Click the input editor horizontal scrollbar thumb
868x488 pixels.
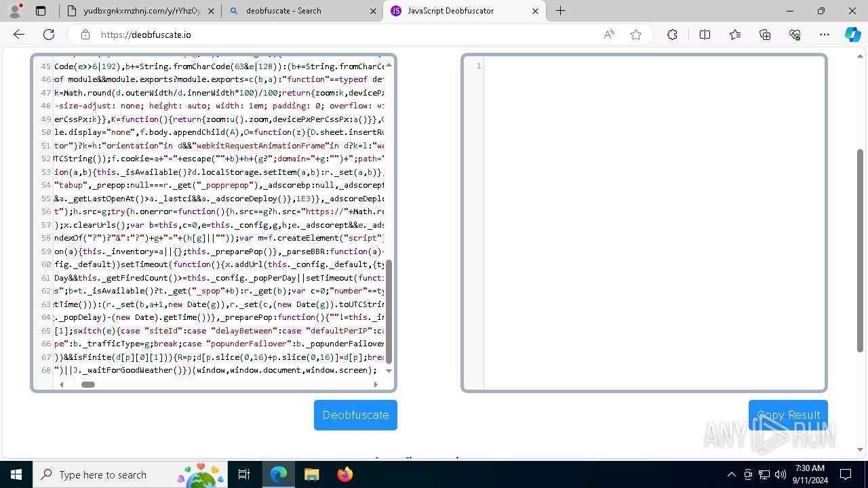[x=88, y=384]
